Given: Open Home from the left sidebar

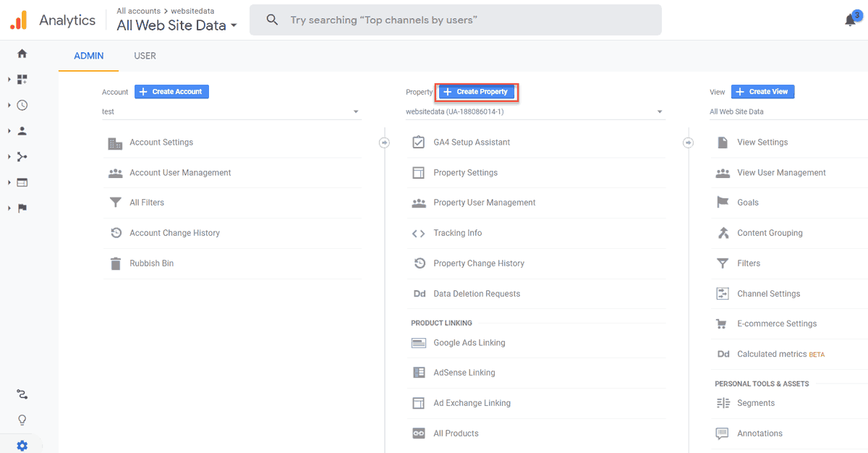Looking at the screenshot, I should tap(22, 54).
